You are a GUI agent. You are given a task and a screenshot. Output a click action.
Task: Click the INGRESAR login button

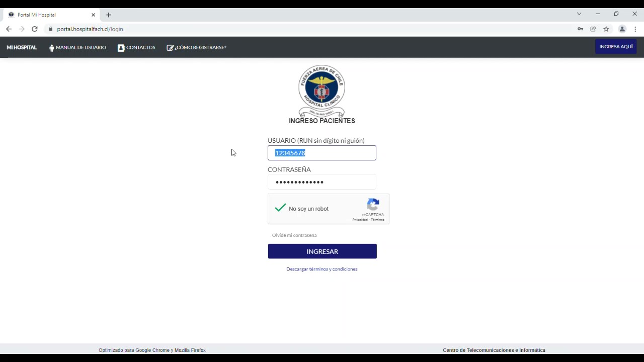322,251
